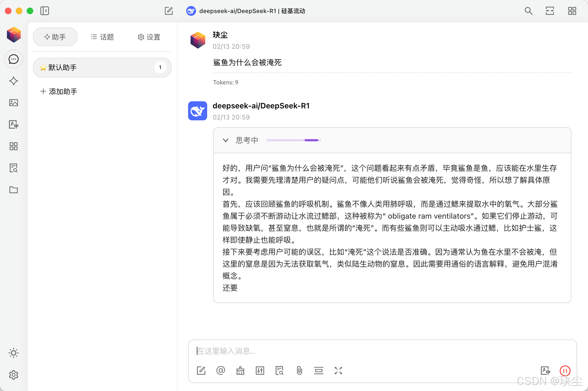The width and height of the screenshot is (588, 391).
Task: Toggle input box expand fullscreen icon
Action: [338, 370]
